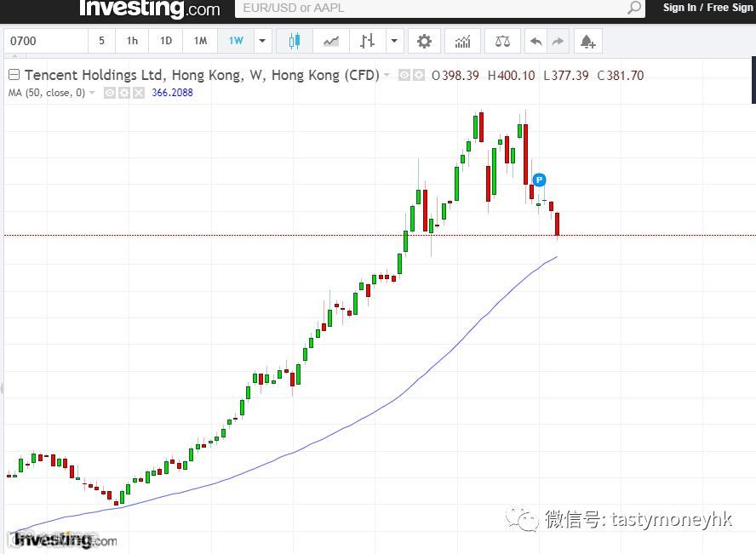Image resolution: width=756 pixels, height=554 pixels.
Task: Open chart settings gear icon
Action: [424, 41]
